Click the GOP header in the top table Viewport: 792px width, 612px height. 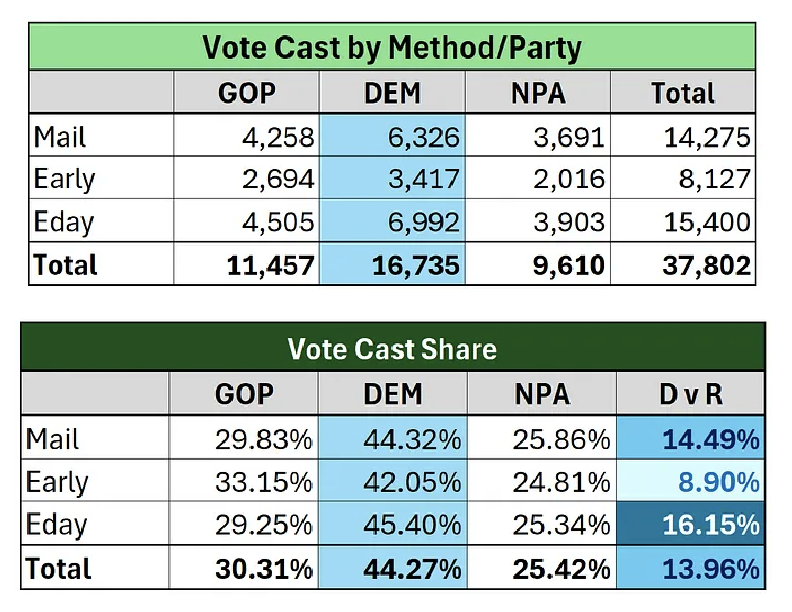(x=246, y=94)
